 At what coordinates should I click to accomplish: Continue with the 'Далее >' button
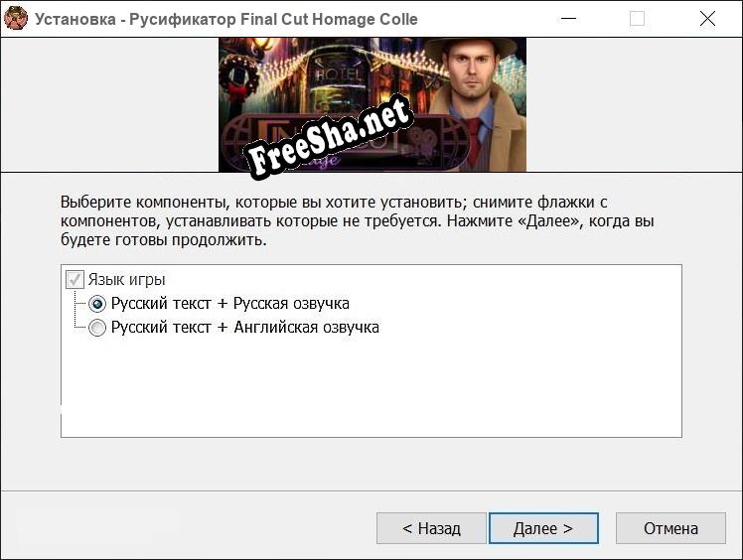point(543,528)
